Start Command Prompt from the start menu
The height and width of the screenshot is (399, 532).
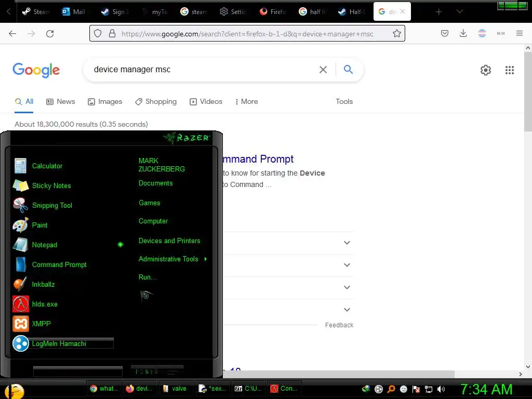59,264
